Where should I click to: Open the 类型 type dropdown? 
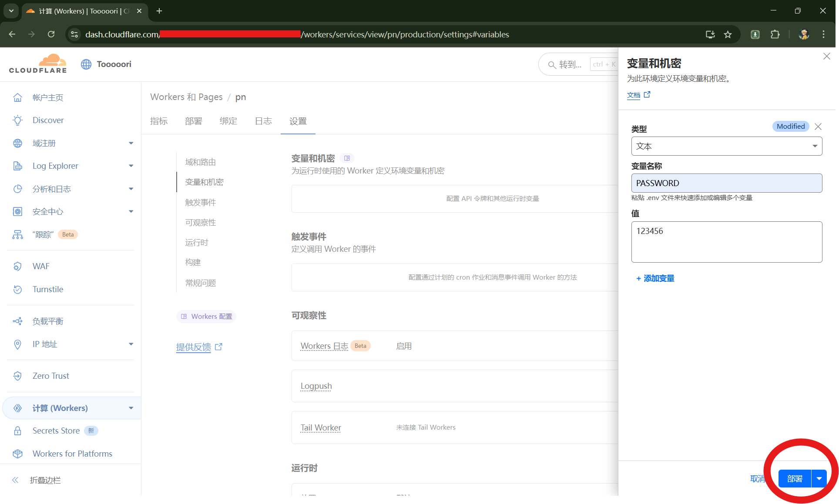click(726, 146)
